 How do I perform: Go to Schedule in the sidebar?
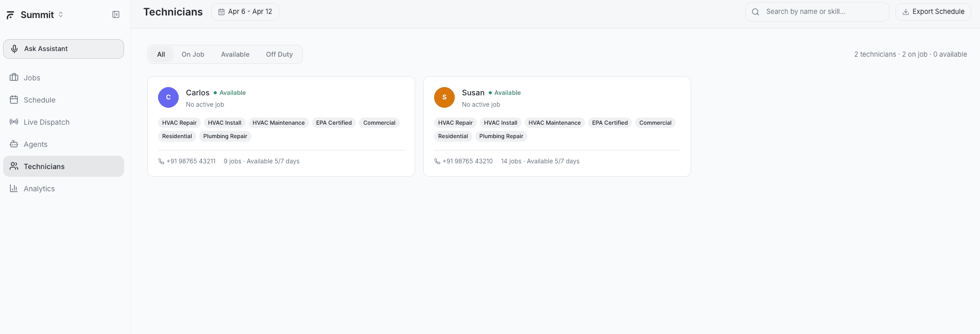63,100
